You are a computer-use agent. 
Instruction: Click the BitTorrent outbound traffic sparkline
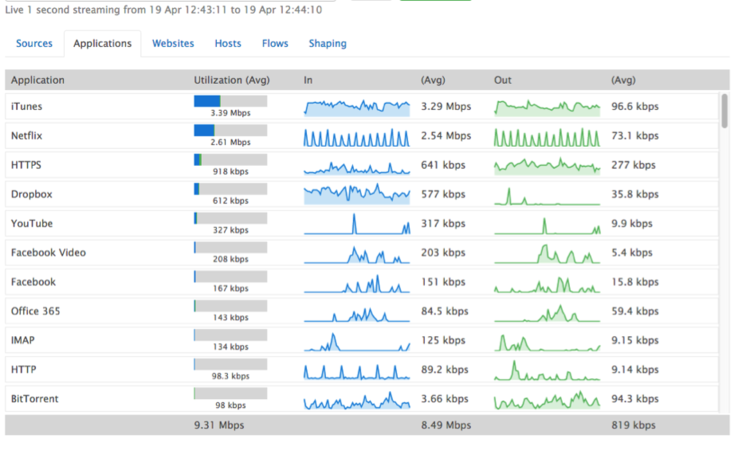tap(547, 400)
